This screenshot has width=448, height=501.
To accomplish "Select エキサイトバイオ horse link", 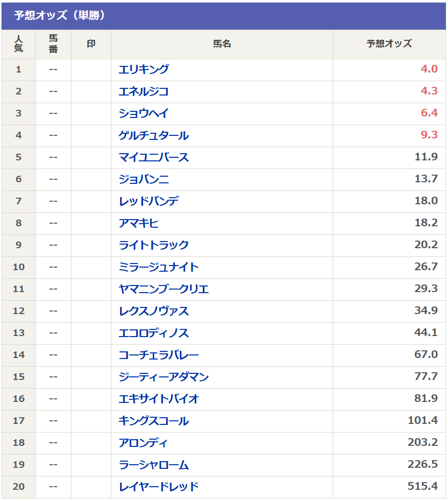I will [158, 399].
